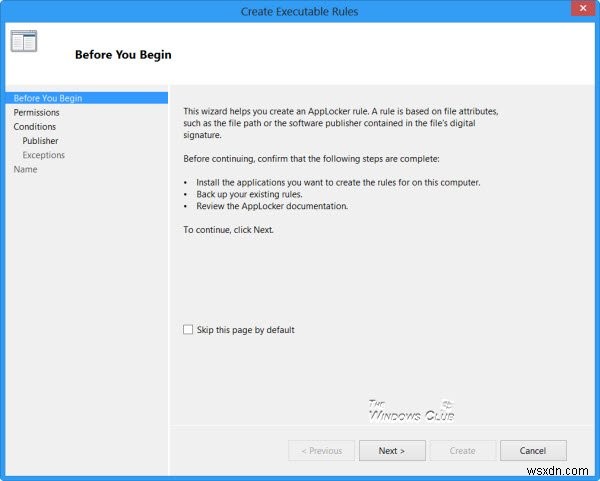
Task: Click 'To continue, click Next.' text
Action: point(228,230)
